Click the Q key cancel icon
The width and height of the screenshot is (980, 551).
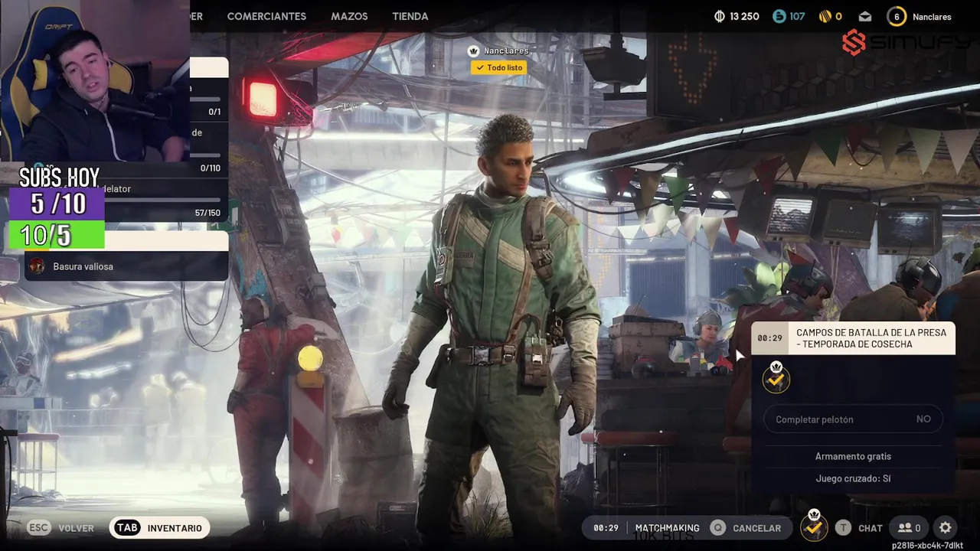pyautogui.click(x=717, y=528)
